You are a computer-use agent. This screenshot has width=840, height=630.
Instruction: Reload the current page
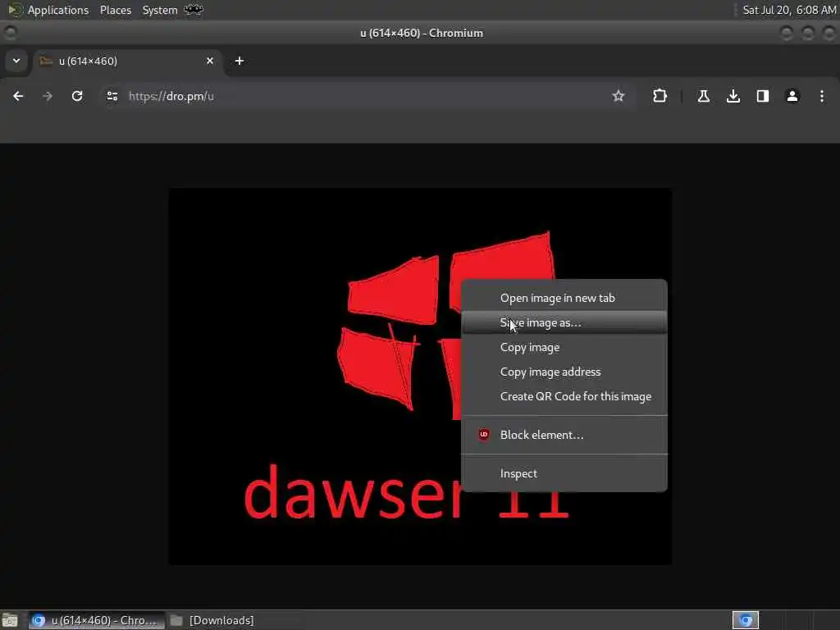(77, 96)
